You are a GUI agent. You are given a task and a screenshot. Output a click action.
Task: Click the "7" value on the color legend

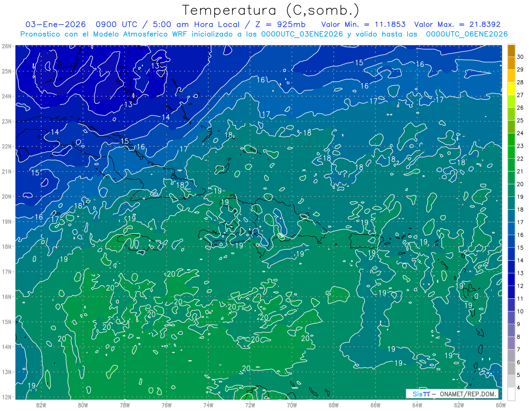[x=519, y=349]
